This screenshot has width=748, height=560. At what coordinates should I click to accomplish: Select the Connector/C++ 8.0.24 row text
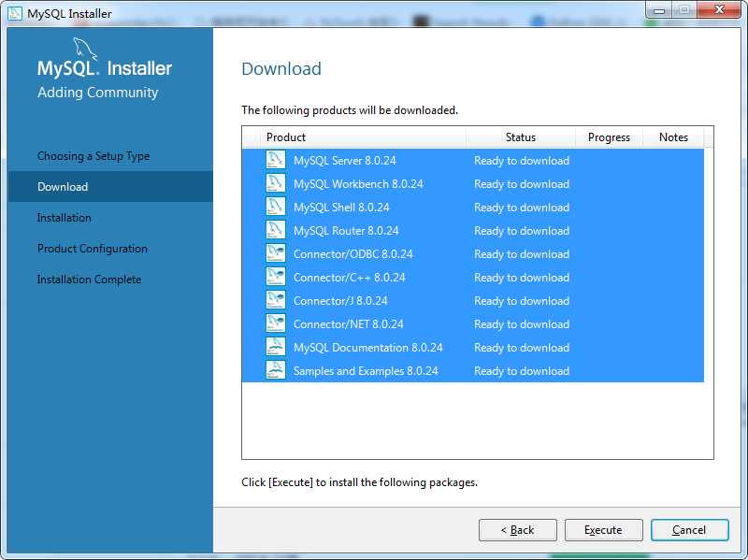coord(349,278)
